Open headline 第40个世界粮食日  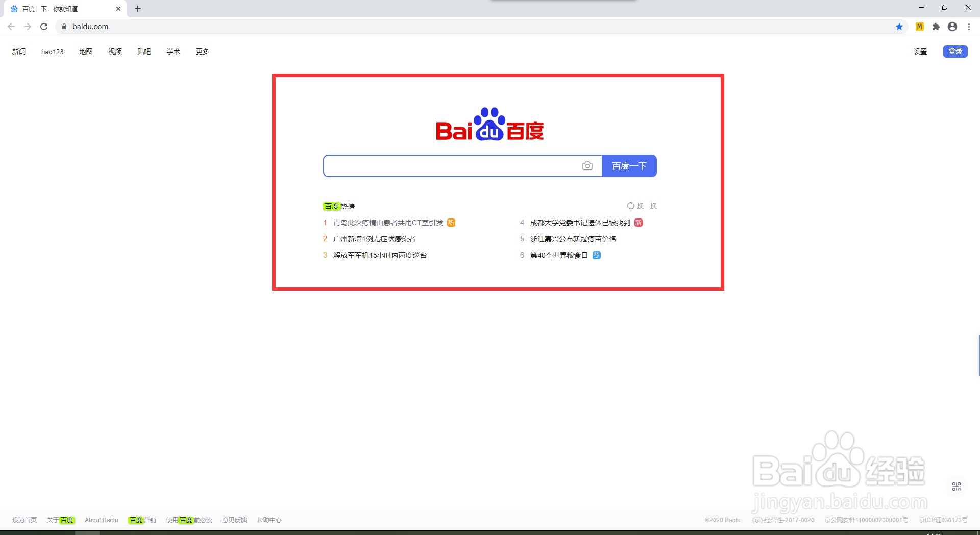click(x=559, y=255)
